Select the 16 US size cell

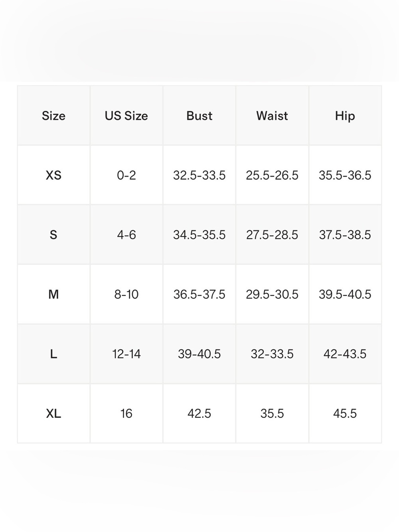pyautogui.click(x=126, y=413)
